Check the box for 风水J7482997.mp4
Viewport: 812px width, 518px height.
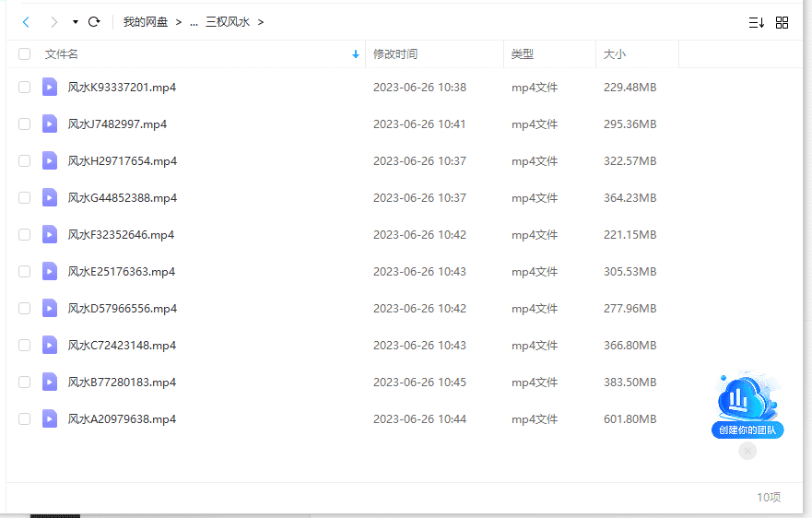tap(25, 124)
